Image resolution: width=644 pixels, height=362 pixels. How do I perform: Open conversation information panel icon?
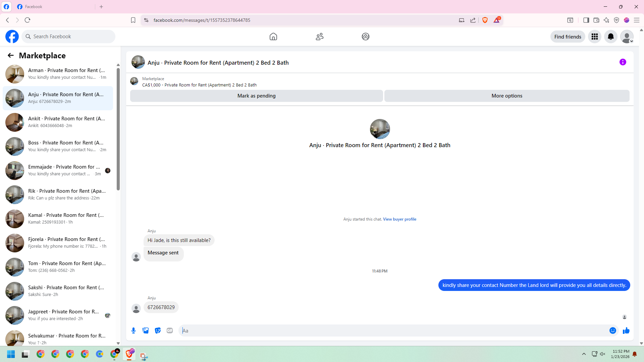[x=623, y=62]
